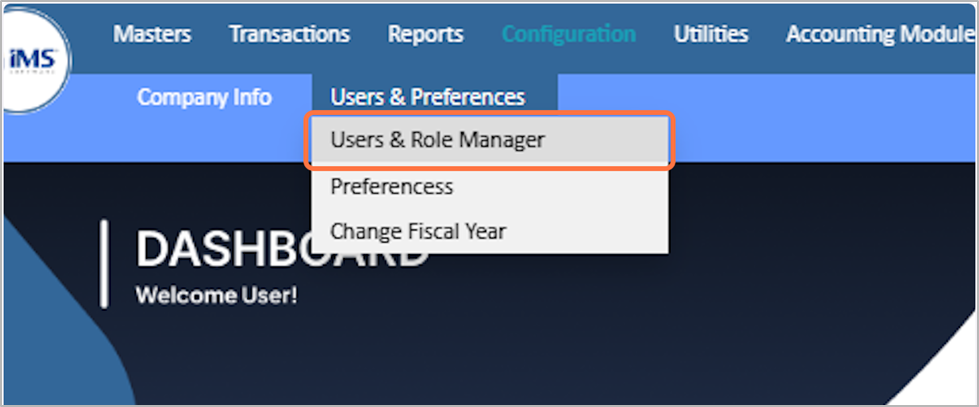
Task: Open the Transactions menu
Action: (289, 34)
